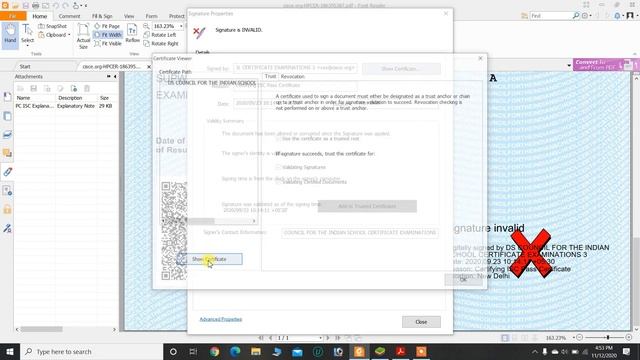Open the comments sidebar panel icon

tap(7, 153)
